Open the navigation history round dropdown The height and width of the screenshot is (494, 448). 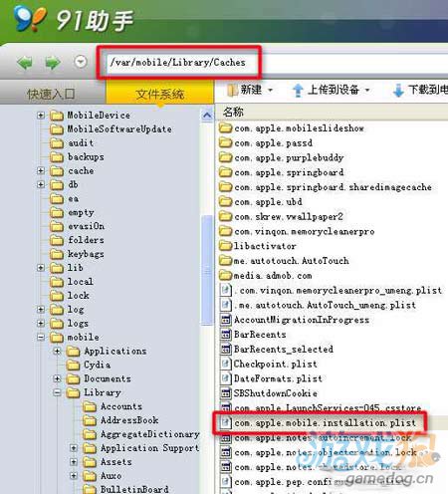pos(81,62)
